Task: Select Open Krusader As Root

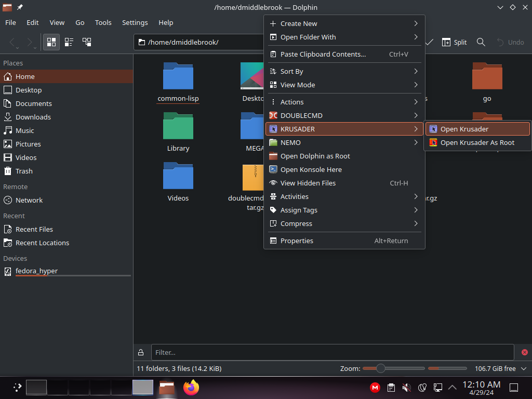Action: pos(477,142)
